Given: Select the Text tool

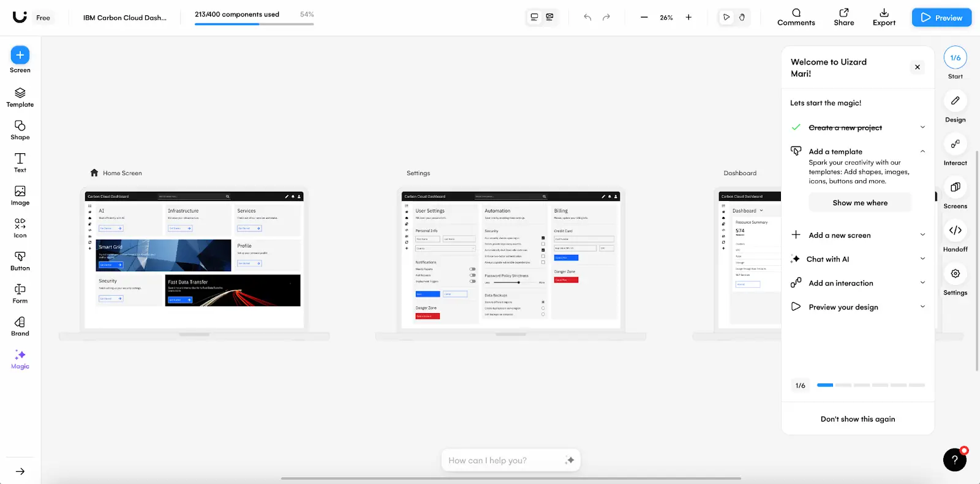Looking at the screenshot, I should (x=20, y=163).
